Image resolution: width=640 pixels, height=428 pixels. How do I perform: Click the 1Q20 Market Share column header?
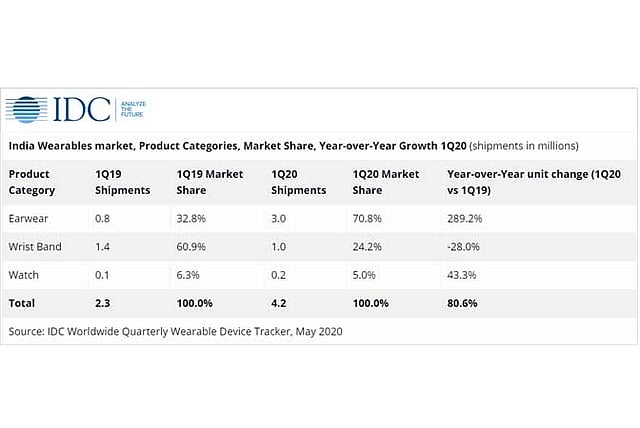tap(387, 180)
